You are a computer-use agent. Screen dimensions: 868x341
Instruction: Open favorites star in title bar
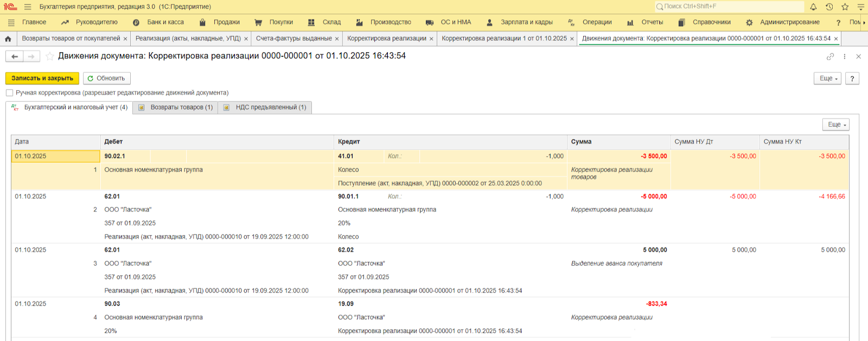pos(845,7)
